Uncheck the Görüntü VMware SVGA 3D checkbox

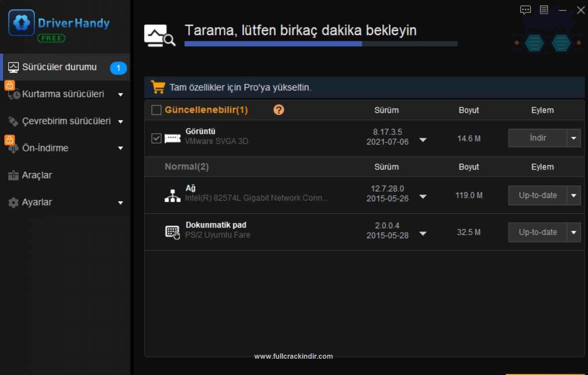[156, 138]
